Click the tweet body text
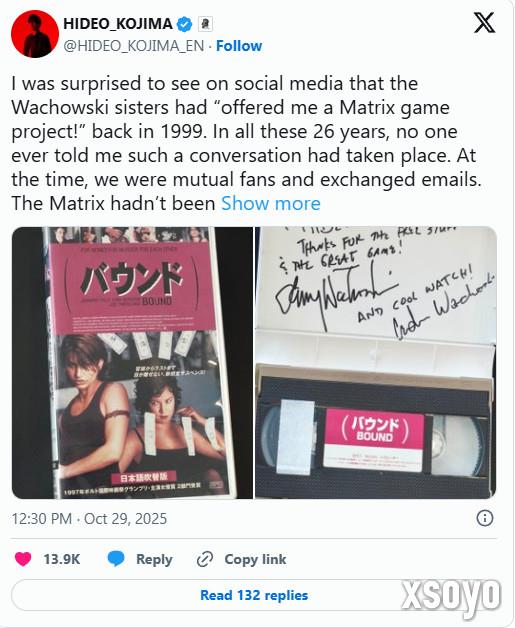 click(x=246, y=143)
